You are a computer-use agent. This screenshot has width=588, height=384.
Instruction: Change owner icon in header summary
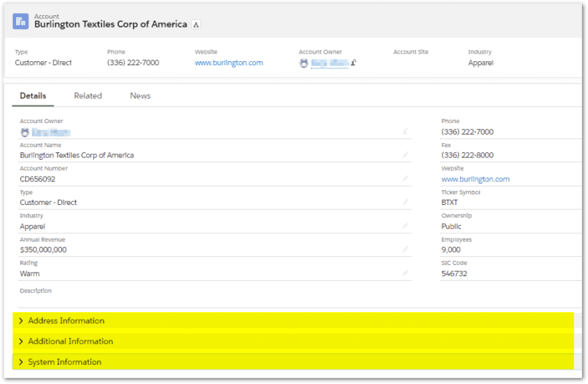(x=353, y=63)
